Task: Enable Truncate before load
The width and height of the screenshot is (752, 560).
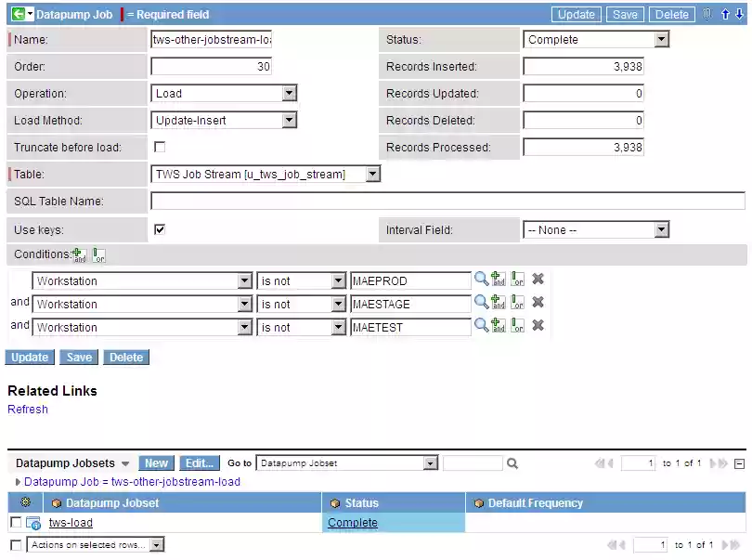Action: click(158, 147)
